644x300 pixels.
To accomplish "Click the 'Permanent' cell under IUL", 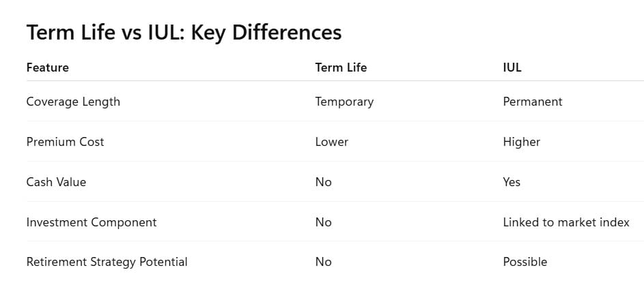I will point(533,102).
